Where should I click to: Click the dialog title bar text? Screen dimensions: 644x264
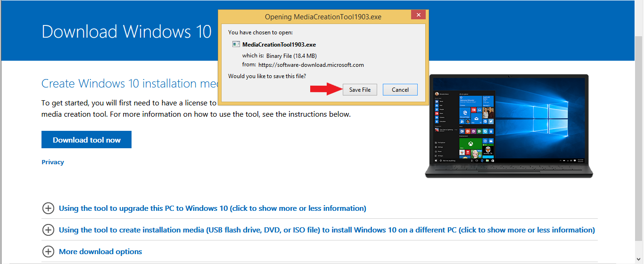tap(323, 17)
